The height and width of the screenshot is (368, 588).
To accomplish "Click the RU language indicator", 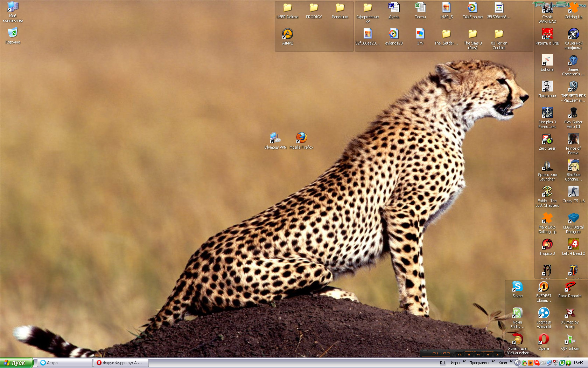I will tap(442, 363).
